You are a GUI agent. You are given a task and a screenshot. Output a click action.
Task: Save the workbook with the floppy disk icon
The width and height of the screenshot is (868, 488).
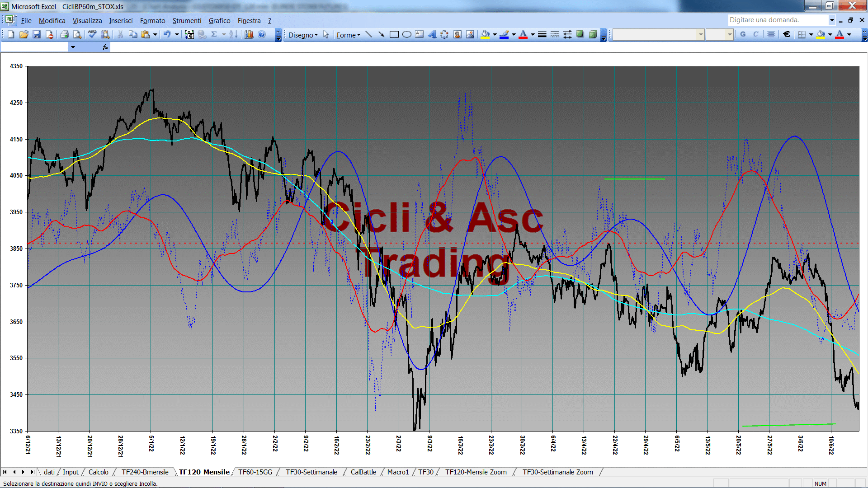(x=37, y=34)
